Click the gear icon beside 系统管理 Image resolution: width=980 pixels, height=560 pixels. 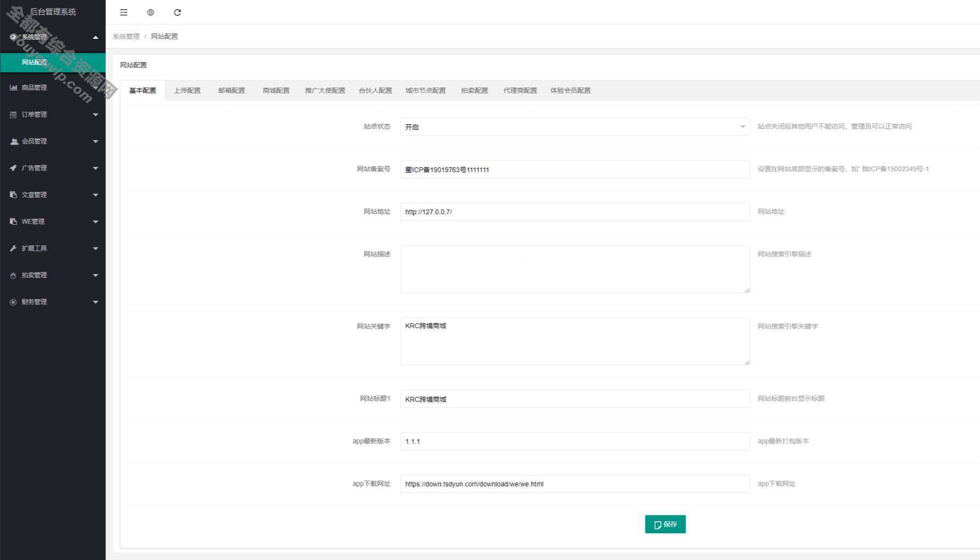coord(13,37)
